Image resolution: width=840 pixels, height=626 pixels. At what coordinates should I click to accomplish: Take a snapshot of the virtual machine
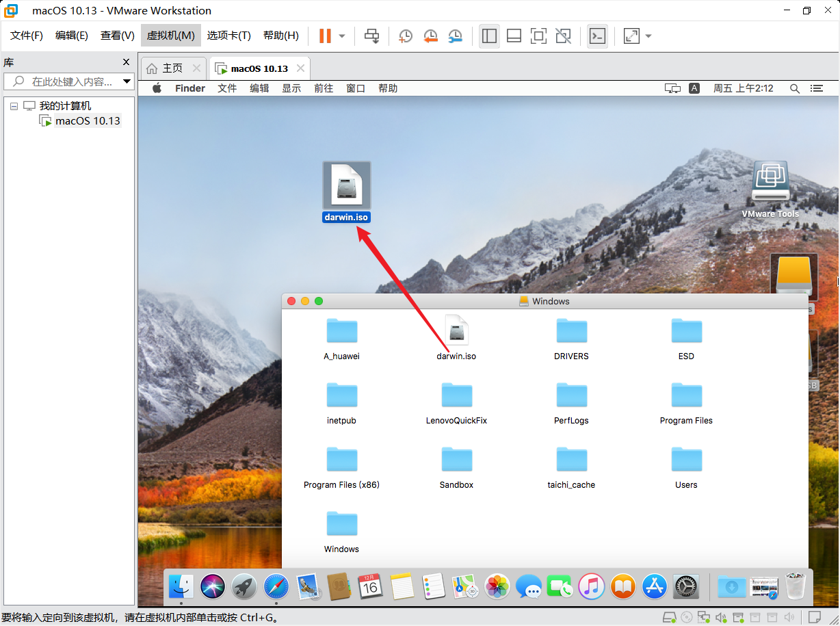coord(405,36)
